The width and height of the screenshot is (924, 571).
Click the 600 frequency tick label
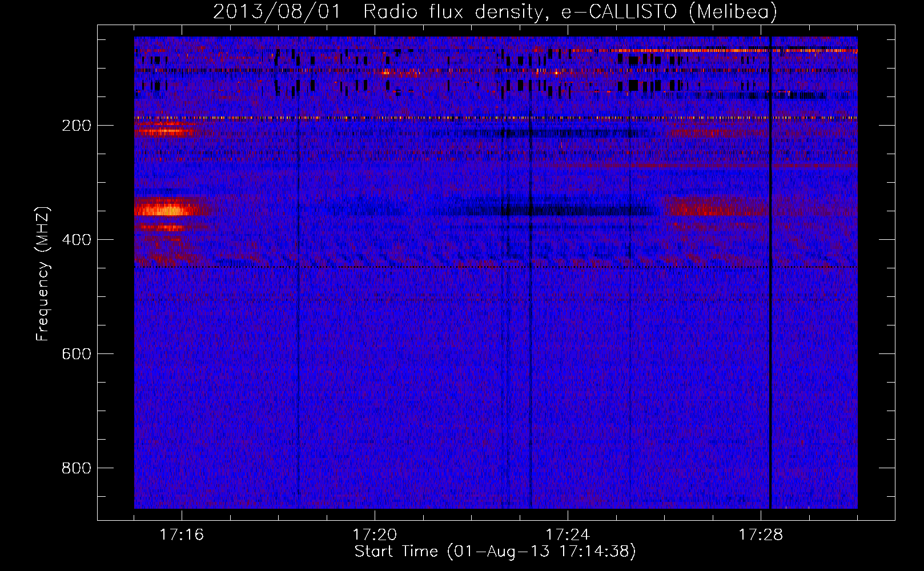click(77, 354)
